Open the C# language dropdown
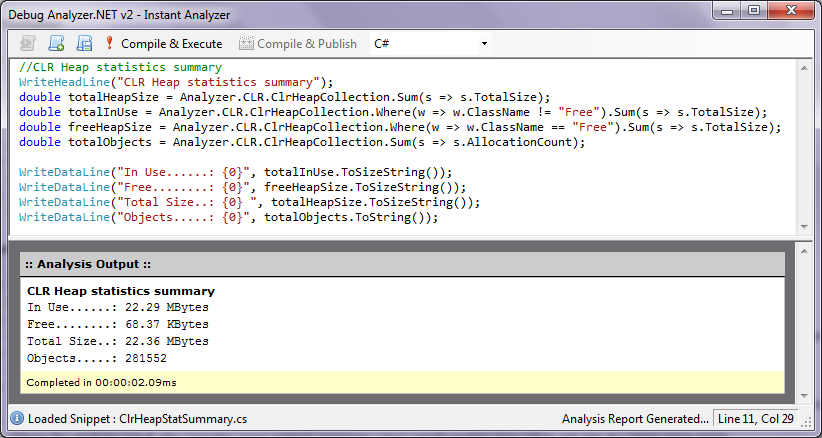The image size is (822, 438). click(430, 44)
